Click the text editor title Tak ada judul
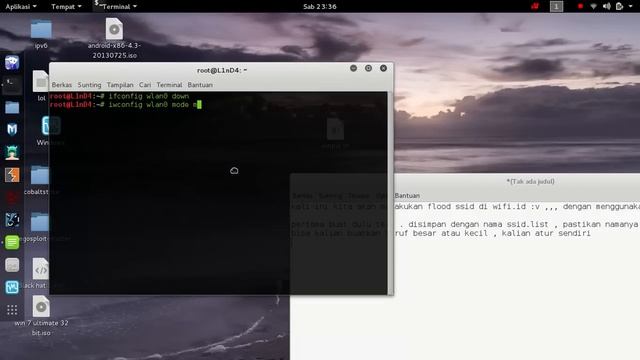This screenshot has width=640, height=360. click(x=531, y=181)
